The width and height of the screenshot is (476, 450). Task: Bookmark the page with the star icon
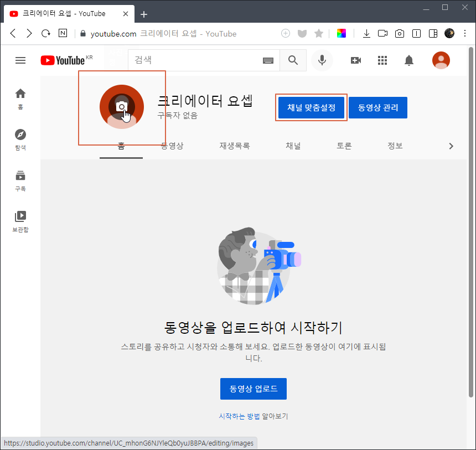(319, 33)
